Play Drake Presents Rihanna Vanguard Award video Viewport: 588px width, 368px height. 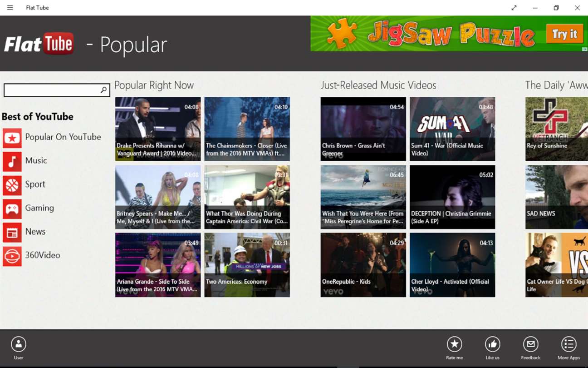(x=158, y=129)
